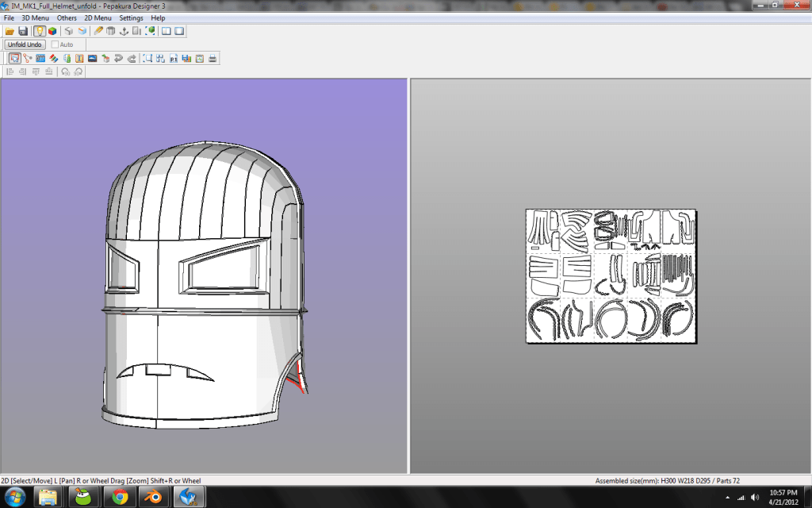Open the 2D Menu
The height and width of the screenshot is (508, 812).
click(98, 17)
